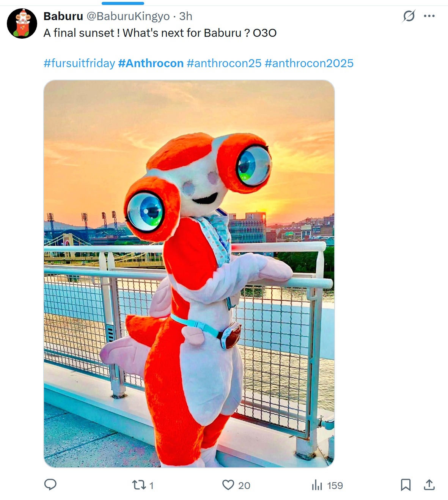Click the like count number 20
This screenshot has height=500, width=448.
pyautogui.click(x=244, y=486)
